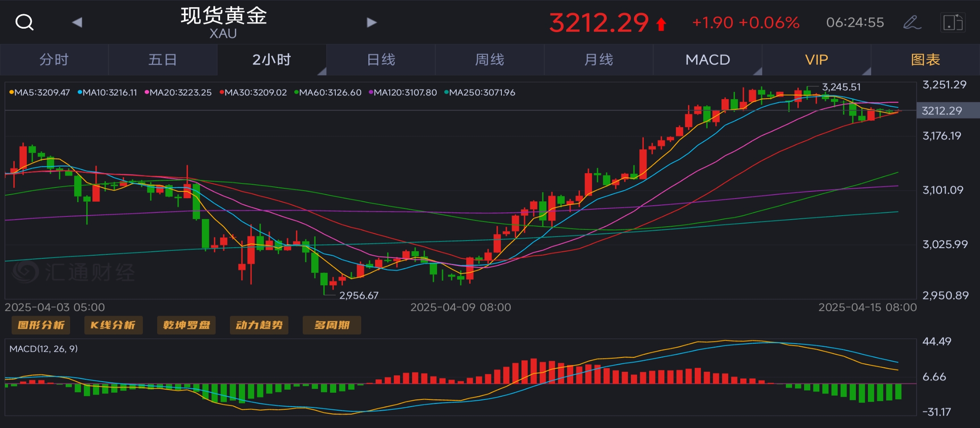Open the pencil drawing tool

pos(912,22)
